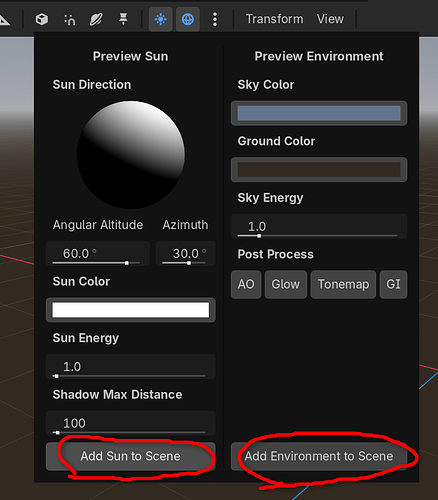Viewport: 438px width, 500px height.
Task: Open the sun and environment settings dots
Action: coord(215,19)
